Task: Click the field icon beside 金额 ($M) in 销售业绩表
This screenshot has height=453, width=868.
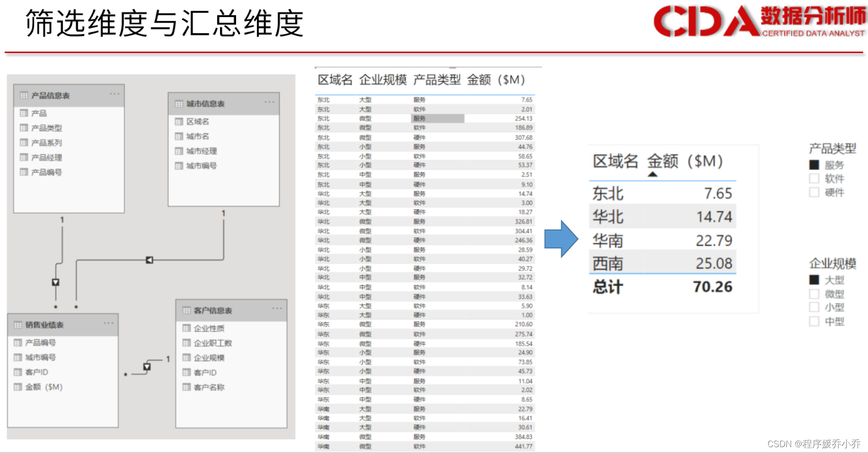Action: pyautogui.click(x=18, y=387)
